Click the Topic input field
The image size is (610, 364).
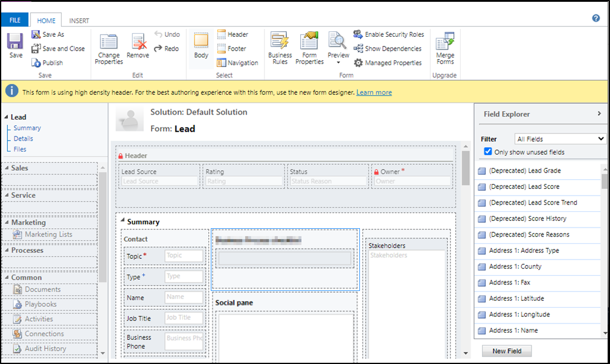[184, 256]
